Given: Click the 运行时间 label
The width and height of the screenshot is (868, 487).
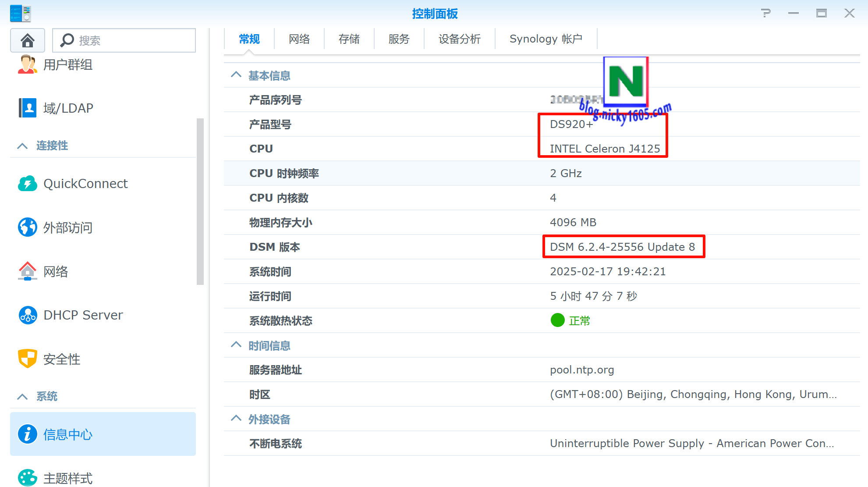Looking at the screenshot, I should click(270, 296).
